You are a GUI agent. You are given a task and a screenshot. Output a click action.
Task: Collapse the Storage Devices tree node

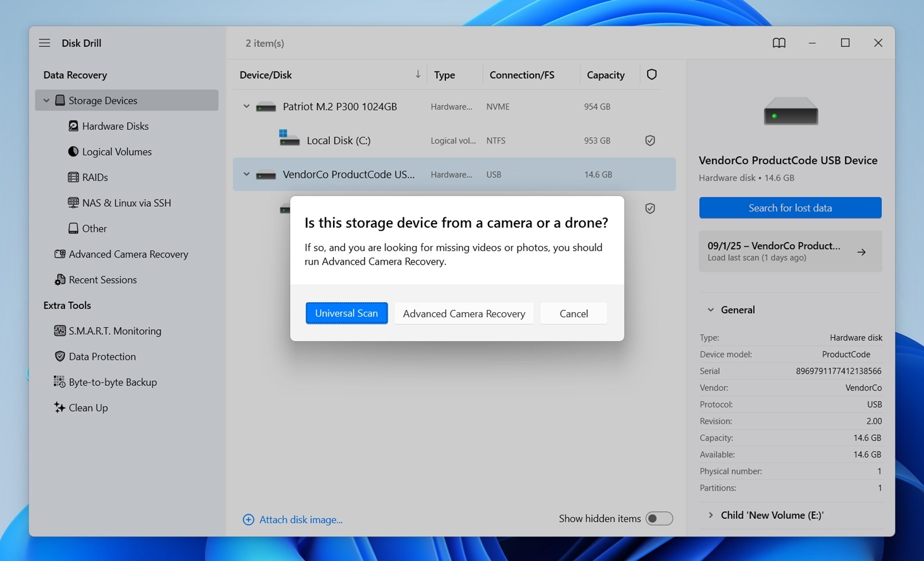click(x=46, y=101)
